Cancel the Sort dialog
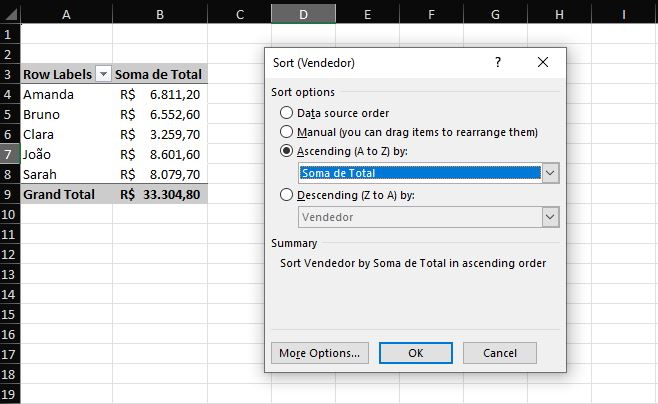The height and width of the screenshot is (404, 658). point(500,353)
